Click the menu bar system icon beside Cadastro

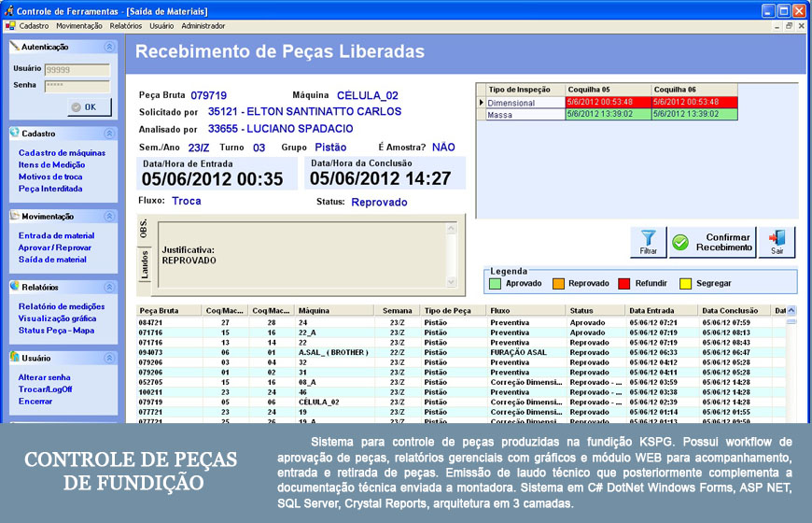10,25
